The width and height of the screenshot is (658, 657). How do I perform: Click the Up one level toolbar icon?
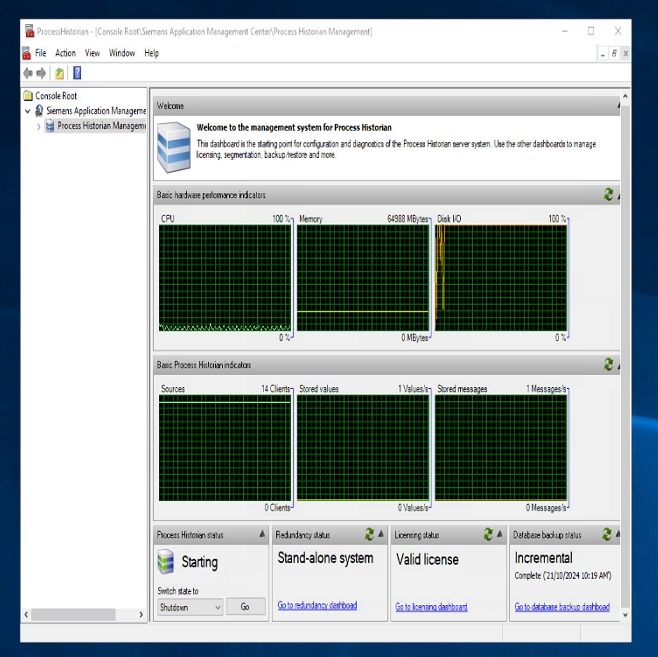click(60, 73)
